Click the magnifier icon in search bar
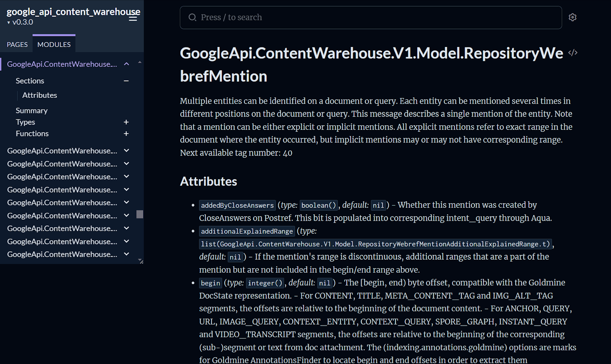611x364 pixels. coord(192,17)
